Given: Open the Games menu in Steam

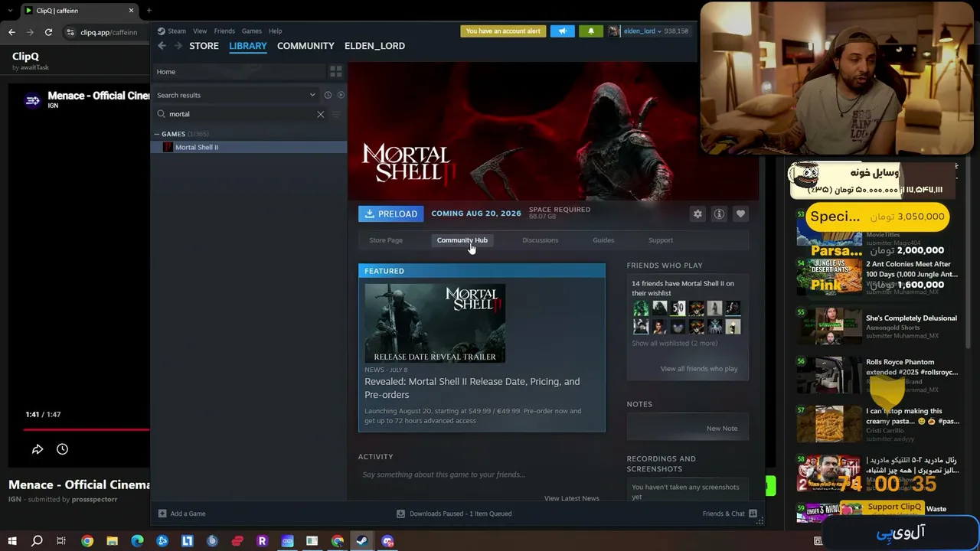Looking at the screenshot, I should coord(252,31).
